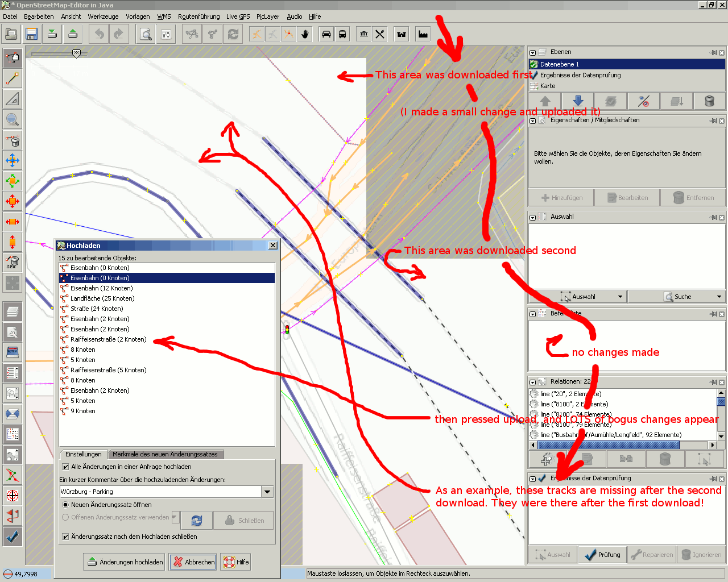Click the blue move layer down arrow
728x582 pixels.
578,101
